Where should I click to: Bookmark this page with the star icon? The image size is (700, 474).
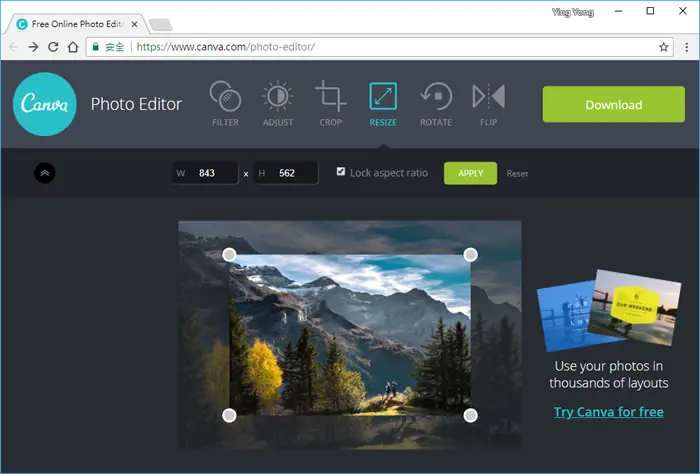coord(663,47)
